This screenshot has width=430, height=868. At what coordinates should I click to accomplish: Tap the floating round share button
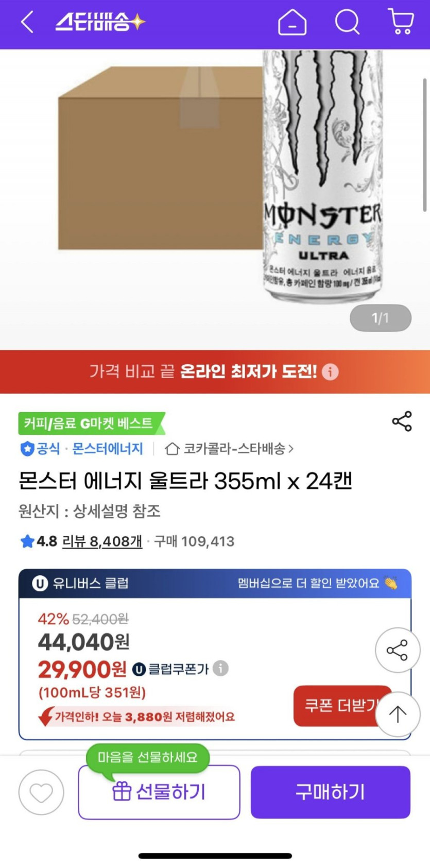(x=397, y=650)
